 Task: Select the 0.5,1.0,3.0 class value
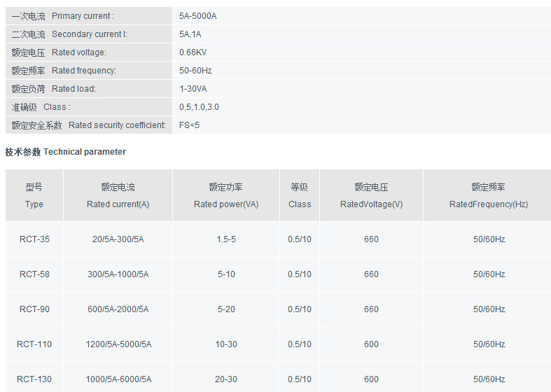[x=199, y=107]
